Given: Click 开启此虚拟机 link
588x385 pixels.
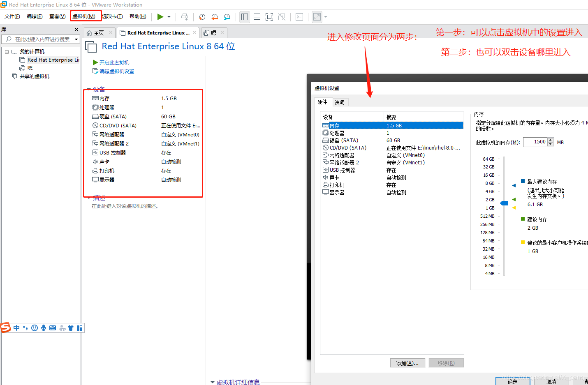Looking at the screenshot, I should [x=111, y=62].
